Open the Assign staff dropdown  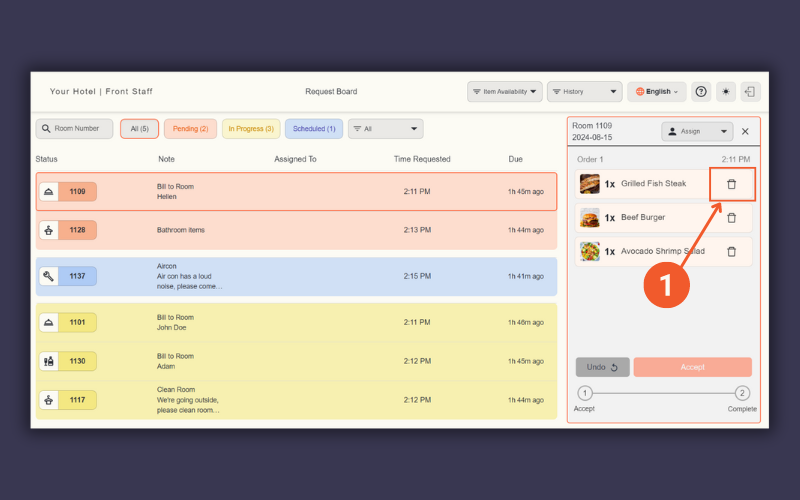697,131
